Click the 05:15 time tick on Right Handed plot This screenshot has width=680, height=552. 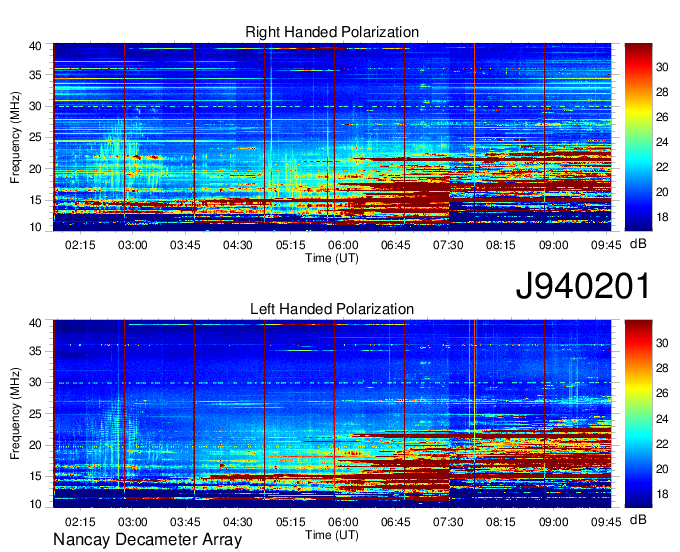point(291,245)
